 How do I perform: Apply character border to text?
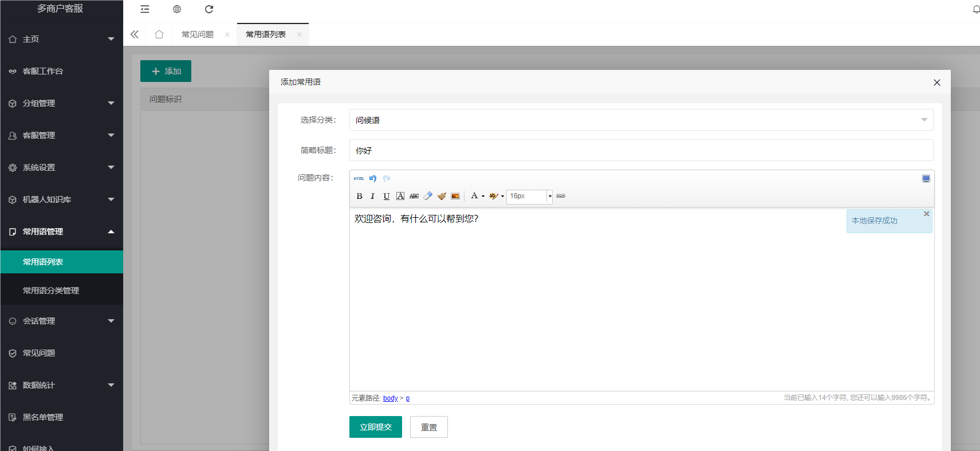click(x=400, y=196)
